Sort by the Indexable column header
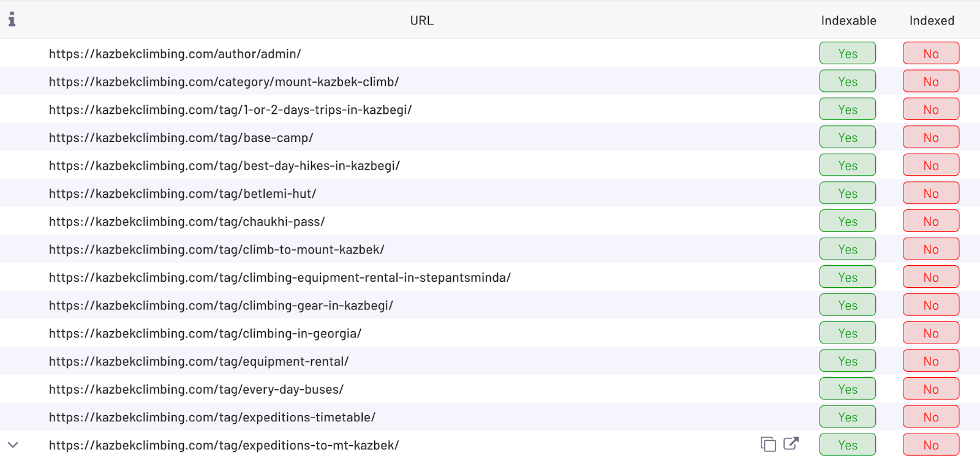Screen dimensions: 980x458 coord(848,21)
